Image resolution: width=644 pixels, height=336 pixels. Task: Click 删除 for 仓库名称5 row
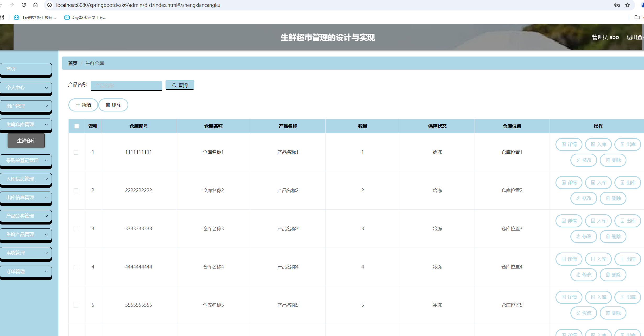tap(613, 313)
